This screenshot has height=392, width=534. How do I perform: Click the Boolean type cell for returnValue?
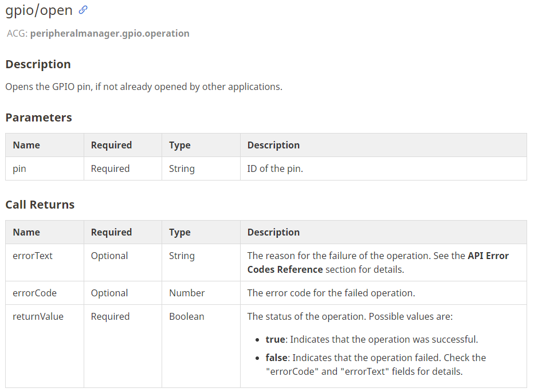[201, 346]
